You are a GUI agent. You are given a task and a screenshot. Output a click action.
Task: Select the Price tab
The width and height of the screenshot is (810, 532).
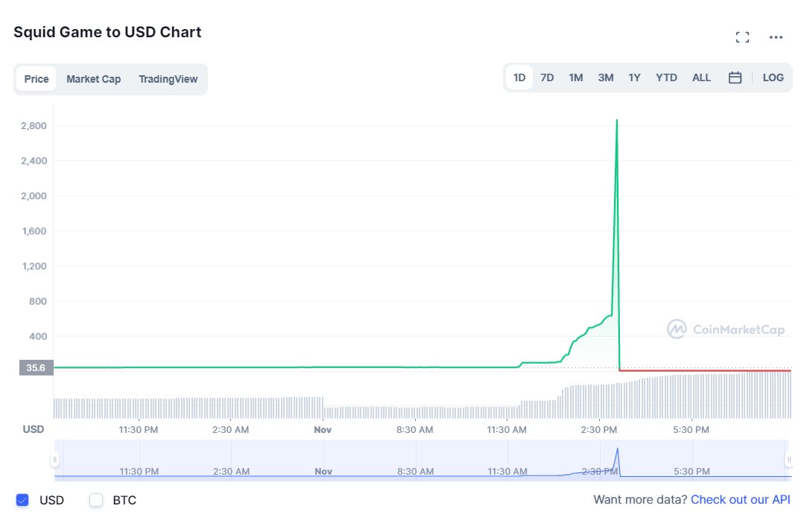(37, 79)
